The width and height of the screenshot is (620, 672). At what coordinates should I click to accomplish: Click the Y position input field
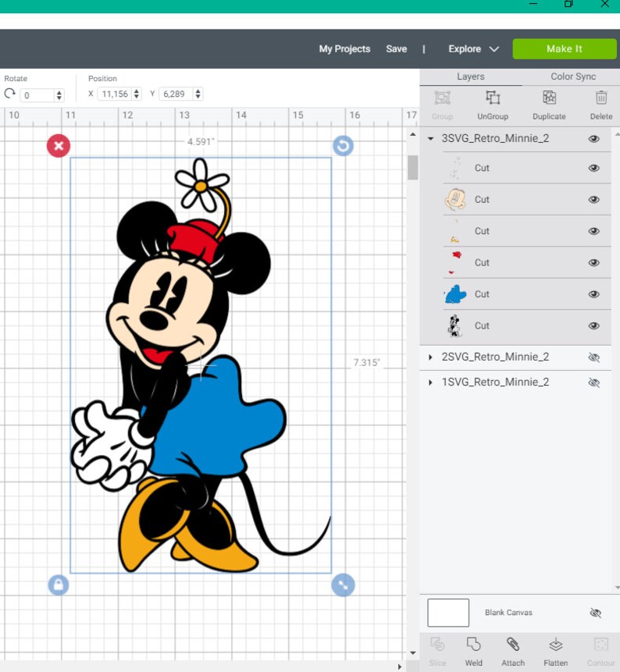tap(176, 94)
